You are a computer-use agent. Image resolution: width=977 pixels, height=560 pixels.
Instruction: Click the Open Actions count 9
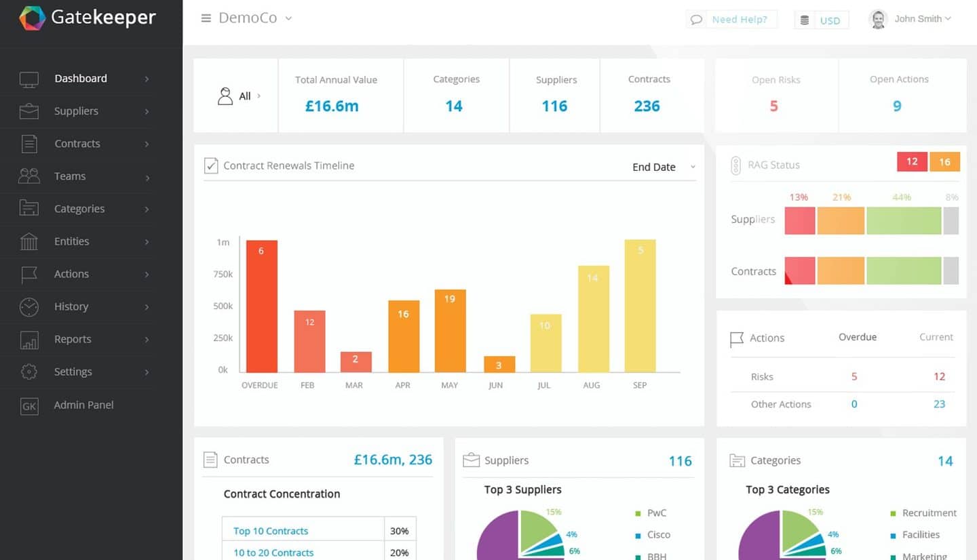click(x=897, y=106)
